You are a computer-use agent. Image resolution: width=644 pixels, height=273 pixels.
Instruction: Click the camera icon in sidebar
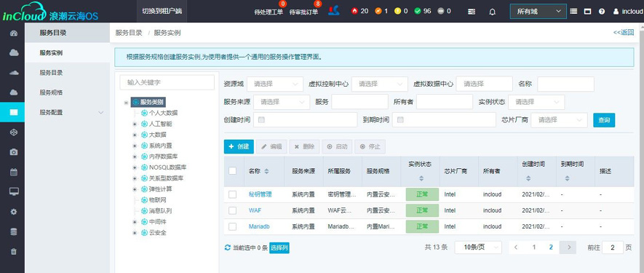point(14,152)
